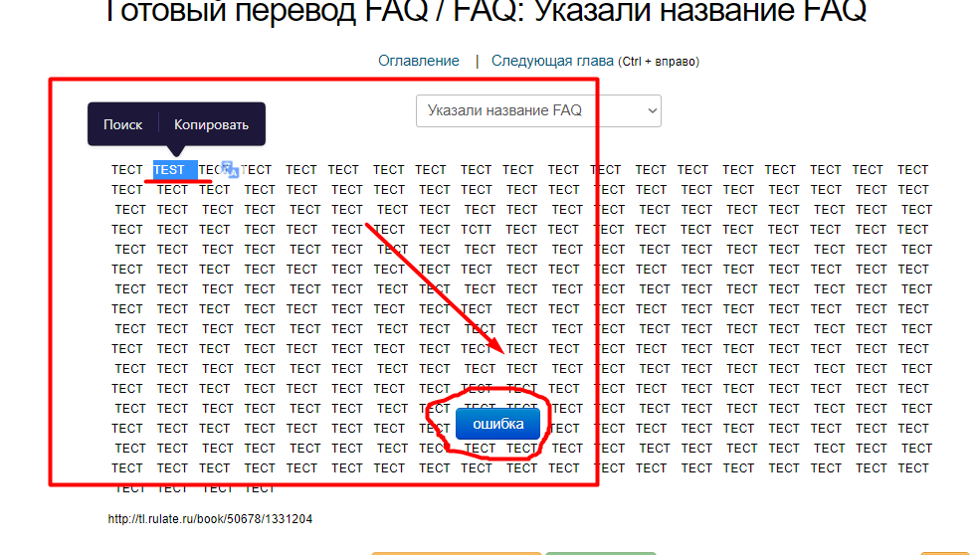
Task: Click the wide orange button at the bottom edge
Action: (x=456, y=552)
